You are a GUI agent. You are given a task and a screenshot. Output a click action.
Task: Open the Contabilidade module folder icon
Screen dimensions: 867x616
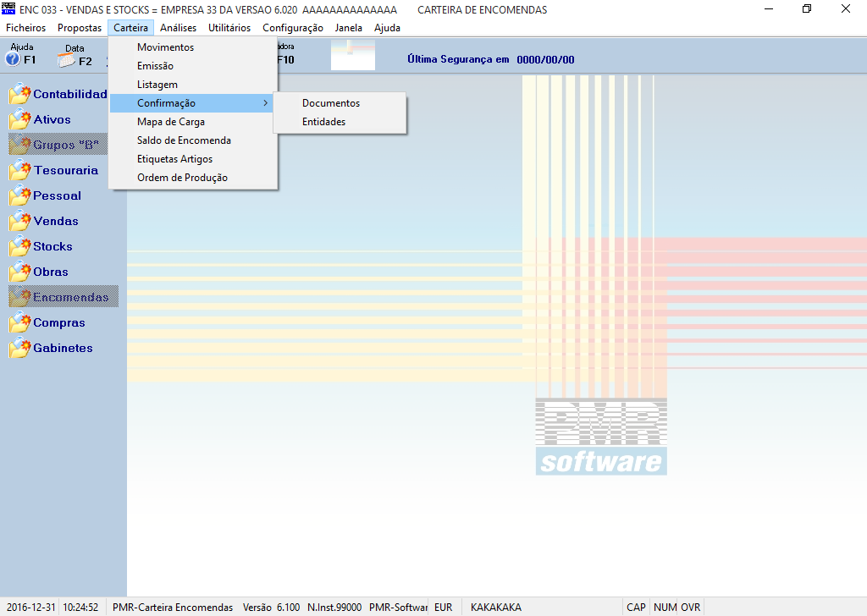(x=20, y=94)
